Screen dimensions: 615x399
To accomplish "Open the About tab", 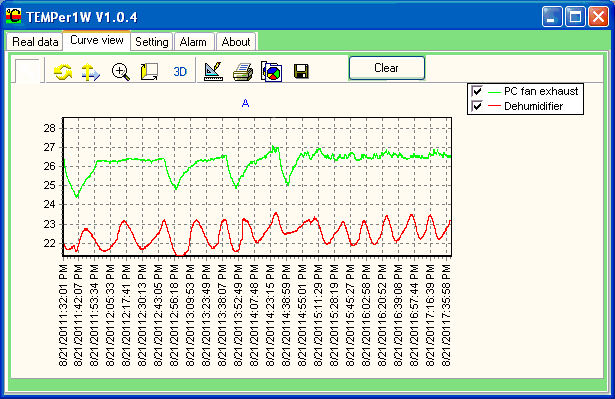I will point(236,42).
